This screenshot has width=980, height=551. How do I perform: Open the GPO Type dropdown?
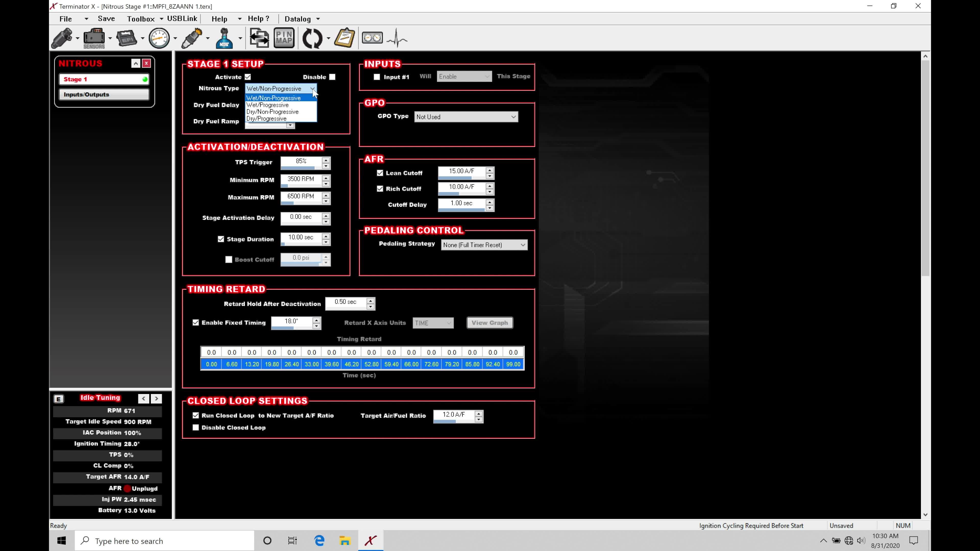click(466, 117)
